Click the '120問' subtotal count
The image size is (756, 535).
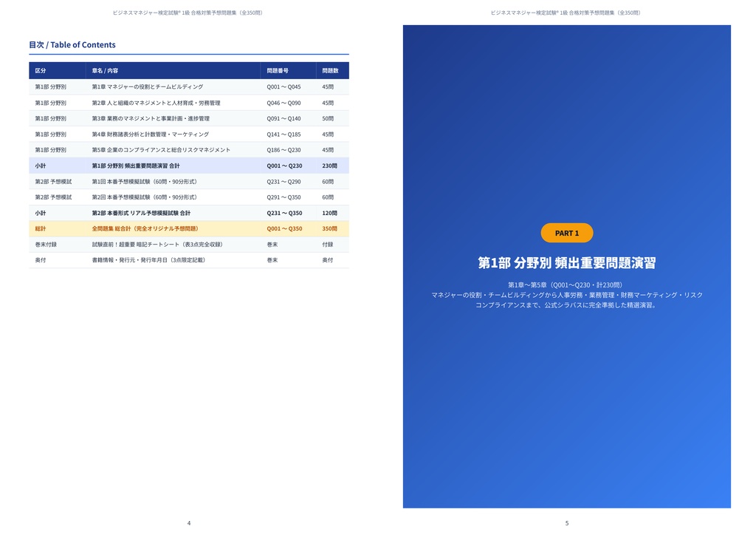click(330, 213)
